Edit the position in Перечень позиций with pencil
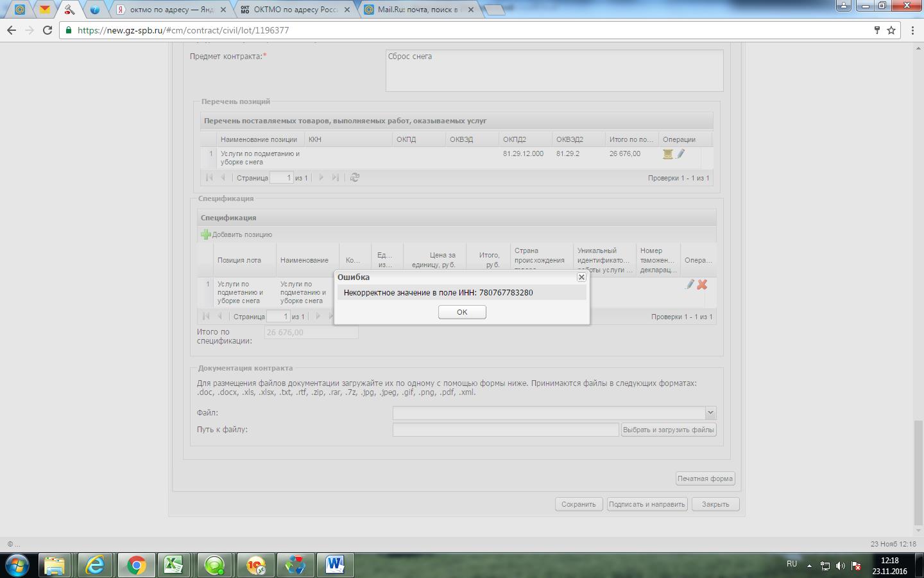Screen dimensions: 924x578 tap(681, 154)
